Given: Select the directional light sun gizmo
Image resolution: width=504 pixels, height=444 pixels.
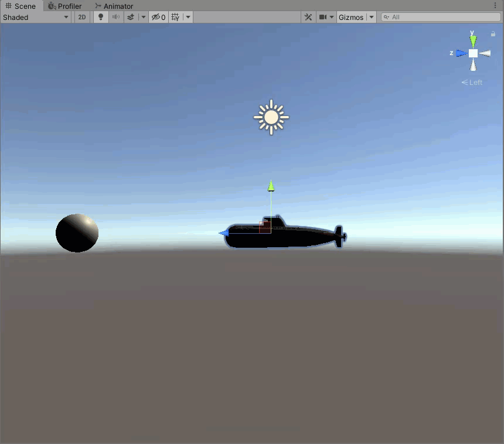Looking at the screenshot, I should click(271, 117).
